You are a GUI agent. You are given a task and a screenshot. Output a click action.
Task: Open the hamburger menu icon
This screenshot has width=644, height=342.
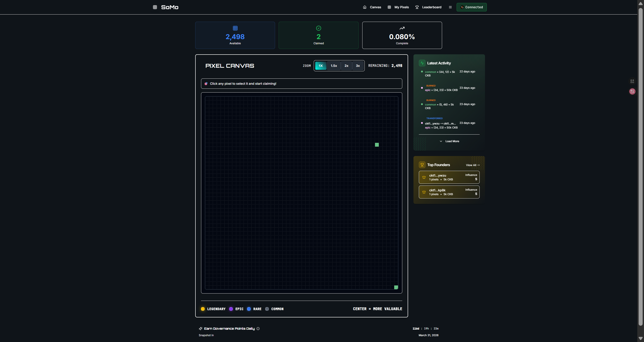(x=450, y=7)
